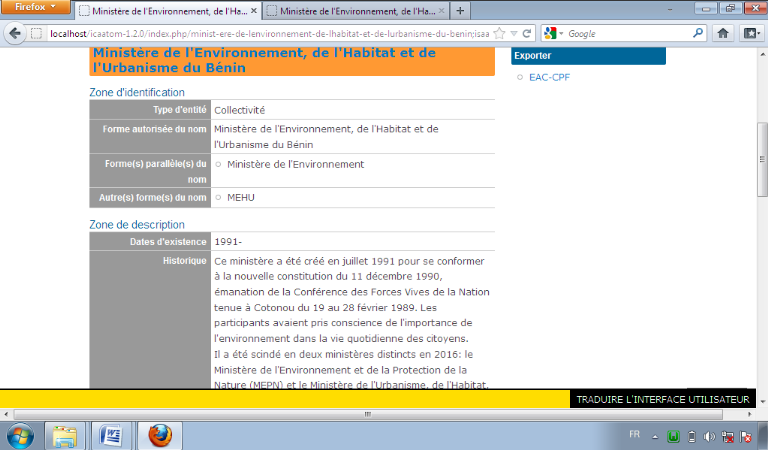Click the battery power tray icon

click(x=692, y=436)
